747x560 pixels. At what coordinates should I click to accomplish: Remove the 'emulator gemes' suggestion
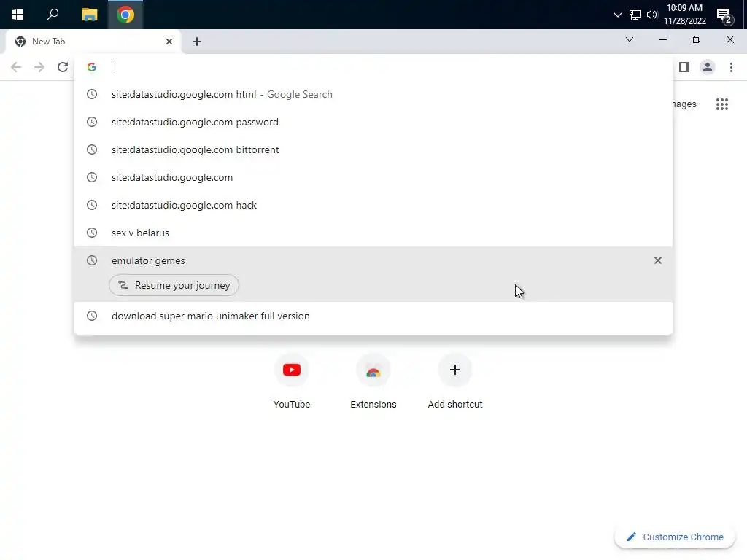point(657,260)
